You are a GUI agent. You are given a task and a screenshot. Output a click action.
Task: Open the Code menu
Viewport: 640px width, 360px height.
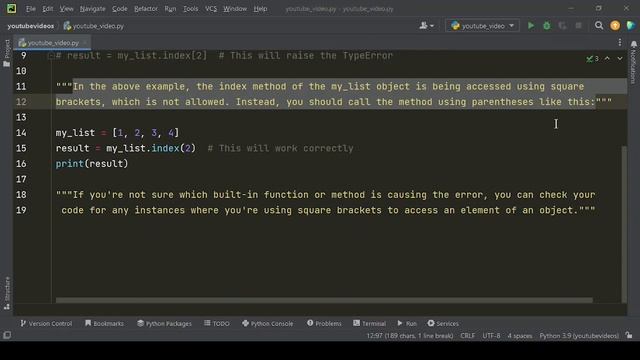(120, 9)
